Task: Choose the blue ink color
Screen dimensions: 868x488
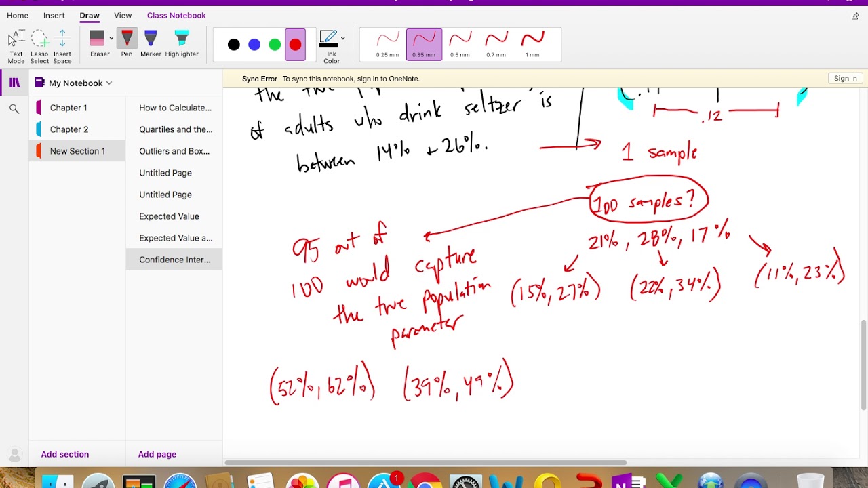Action: click(254, 45)
